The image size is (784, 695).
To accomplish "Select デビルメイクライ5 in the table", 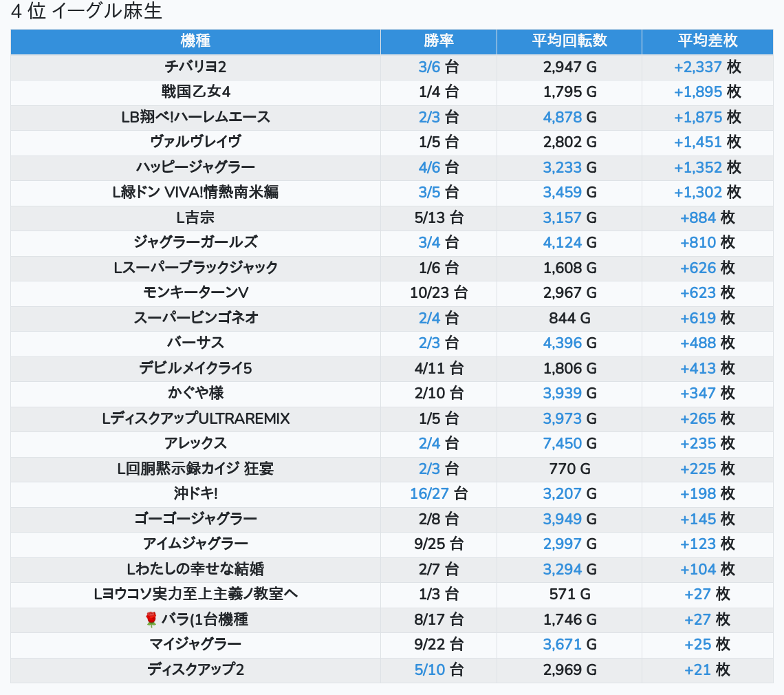I will click(x=195, y=368).
